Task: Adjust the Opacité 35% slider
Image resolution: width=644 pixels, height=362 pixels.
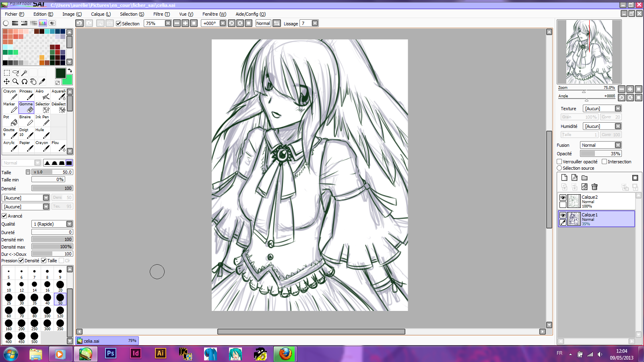Action: coord(601,154)
